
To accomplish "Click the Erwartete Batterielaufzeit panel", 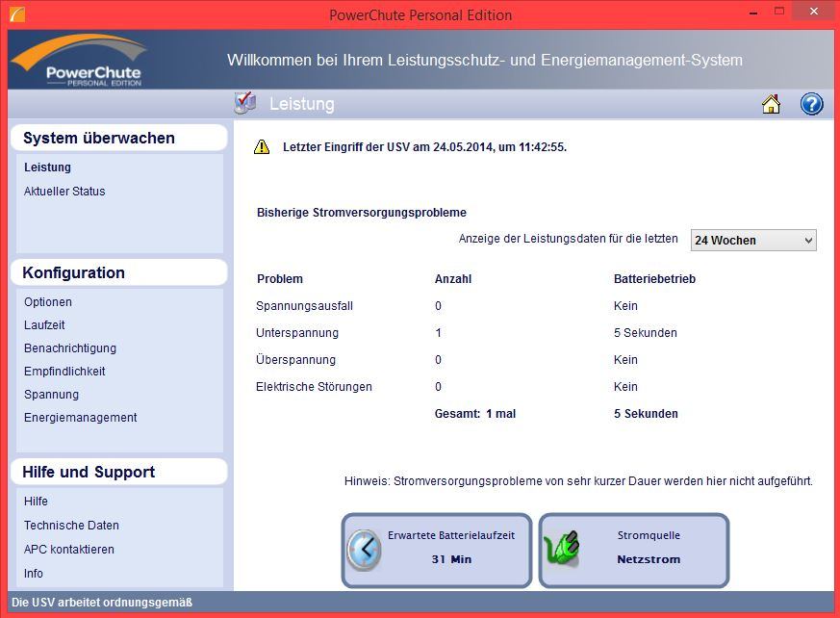I will [x=437, y=551].
